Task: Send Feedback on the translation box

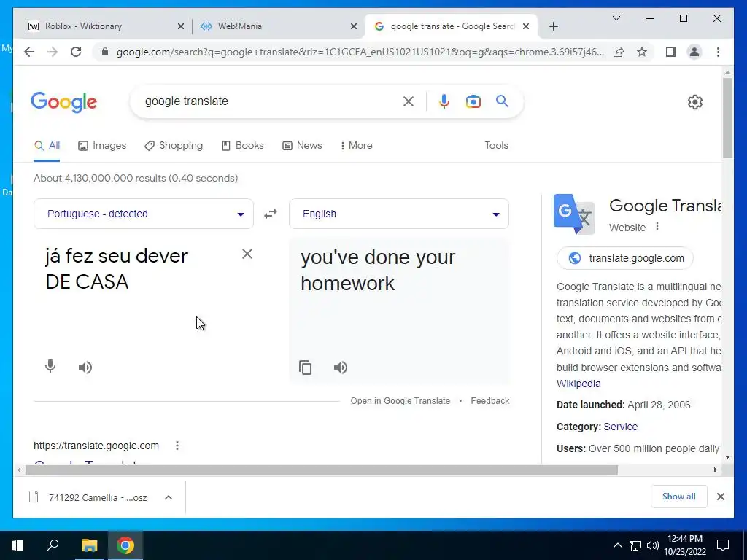Action: click(x=489, y=401)
